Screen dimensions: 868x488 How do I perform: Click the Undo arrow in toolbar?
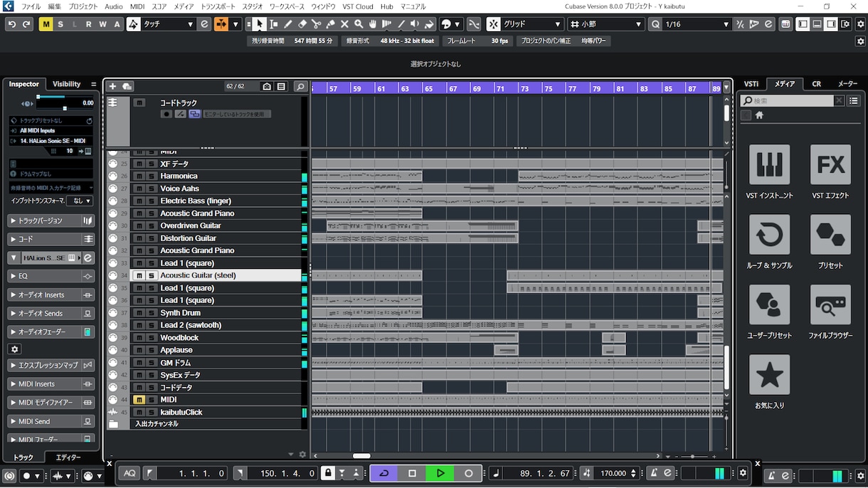pos(12,24)
